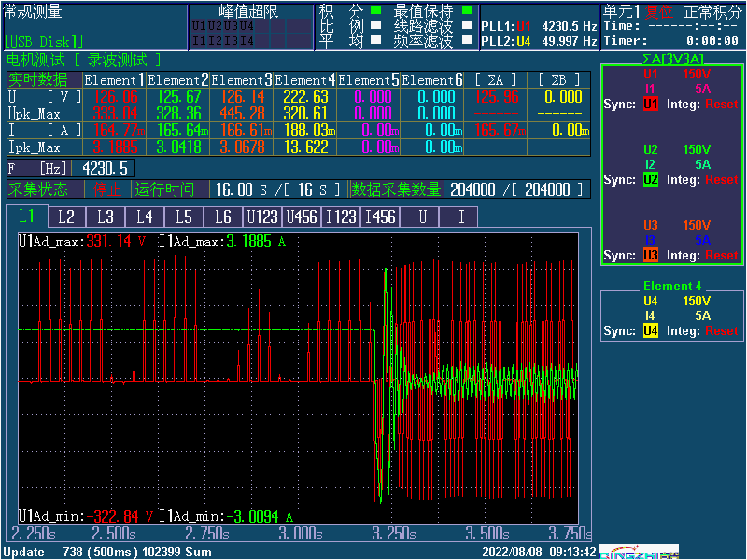Click the 复位 reset button for 单元1
Image resolution: width=747 pixels, height=560 pixels.
pos(659,11)
